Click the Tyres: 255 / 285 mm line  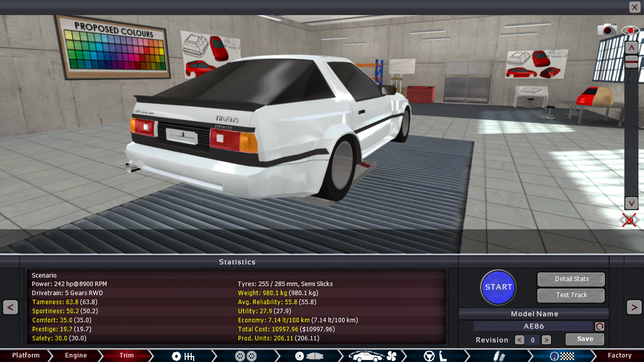pyautogui.click(x=285, y=284)
